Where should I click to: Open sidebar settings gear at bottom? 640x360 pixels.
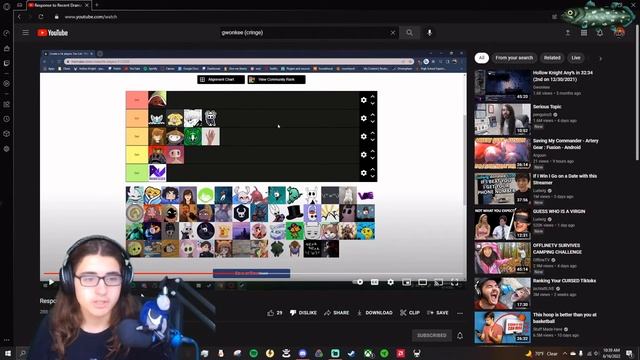point(7,149)
